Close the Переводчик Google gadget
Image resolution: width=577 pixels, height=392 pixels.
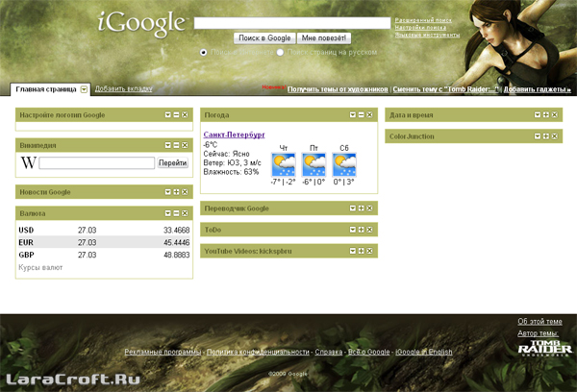(369, 208)
